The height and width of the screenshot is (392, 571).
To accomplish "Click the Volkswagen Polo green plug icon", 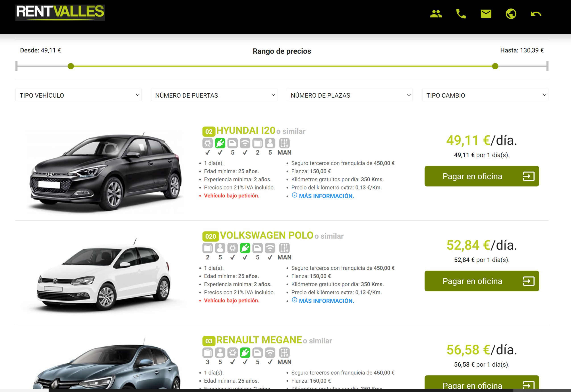I will pos(245,248).
